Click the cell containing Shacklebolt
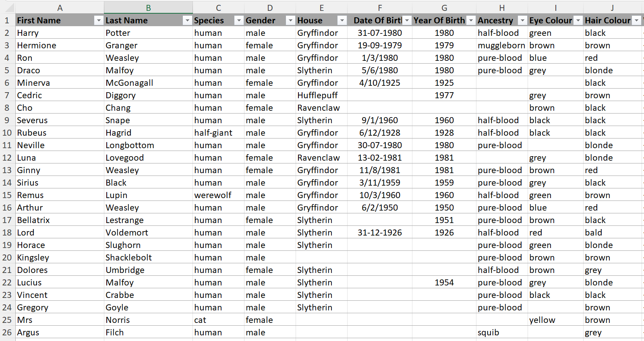 148,258
